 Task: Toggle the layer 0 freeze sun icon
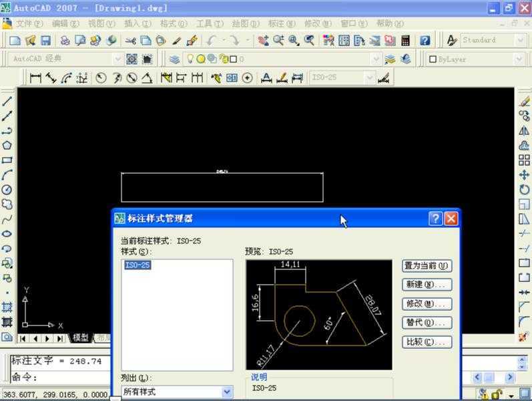(201, 59)
